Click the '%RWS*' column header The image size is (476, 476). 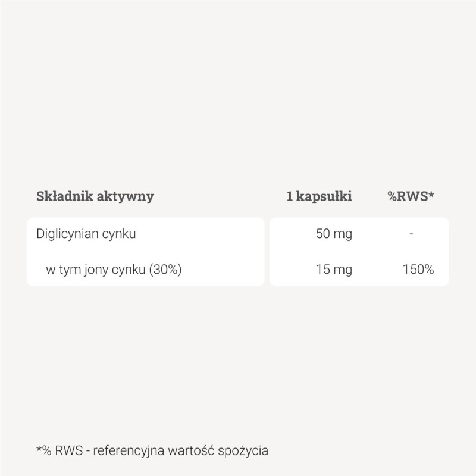[x=411, y=196]
